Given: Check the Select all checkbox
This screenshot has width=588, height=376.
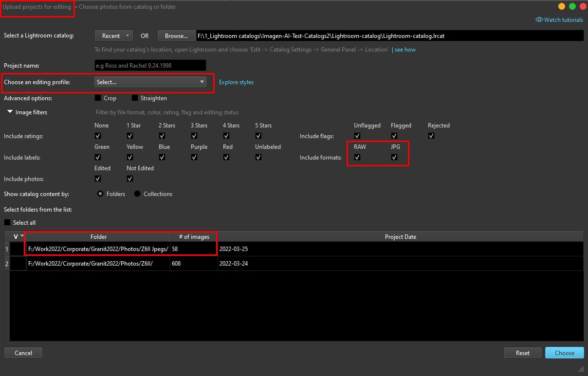Looking at the screenshot, I should tap(7, 223).
